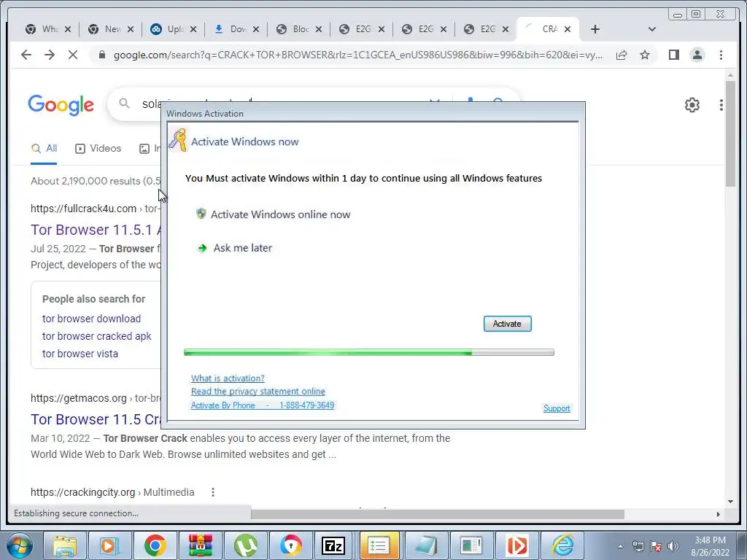Open What is activation? link
Screen dimensions: 747x560
click(x=228, y=378)
